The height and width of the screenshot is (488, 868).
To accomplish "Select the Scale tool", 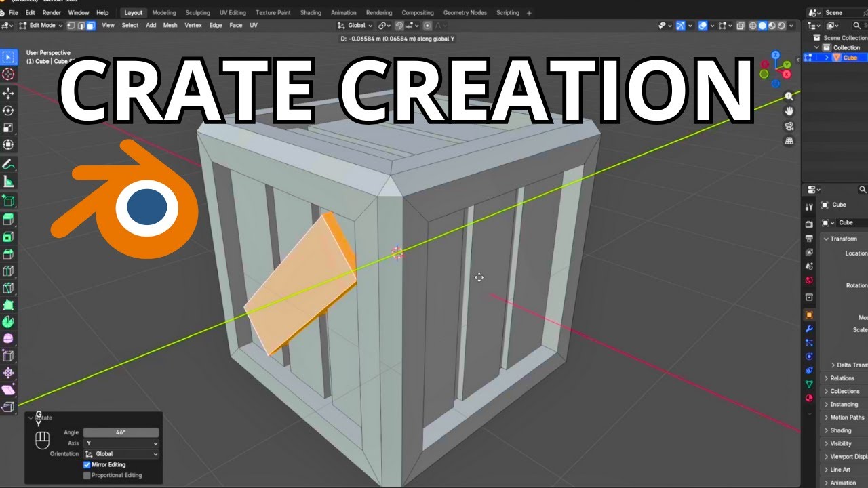I will [8, 127].
